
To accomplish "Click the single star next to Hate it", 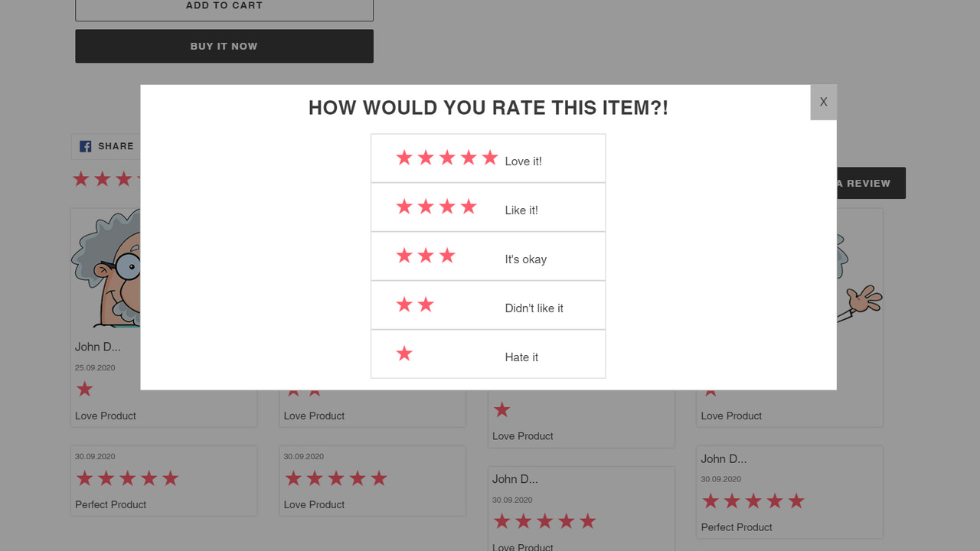I will (403, 354).
